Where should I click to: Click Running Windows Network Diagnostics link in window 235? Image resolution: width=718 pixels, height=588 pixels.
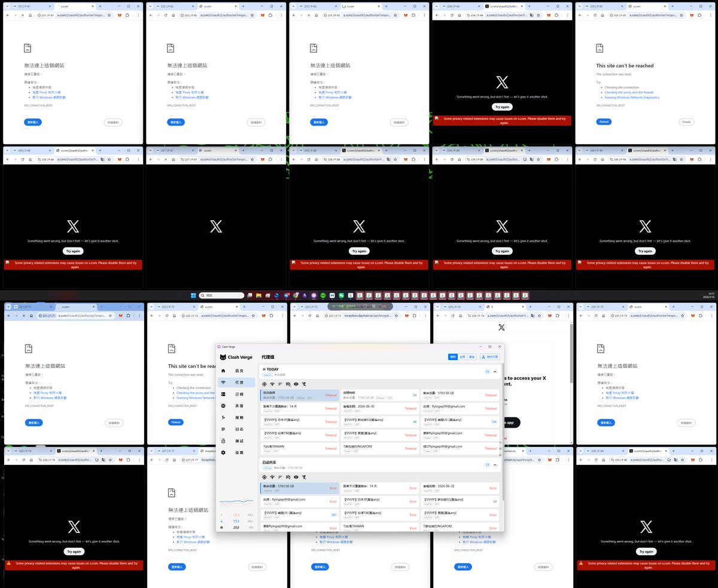click(x=632, y=97)
